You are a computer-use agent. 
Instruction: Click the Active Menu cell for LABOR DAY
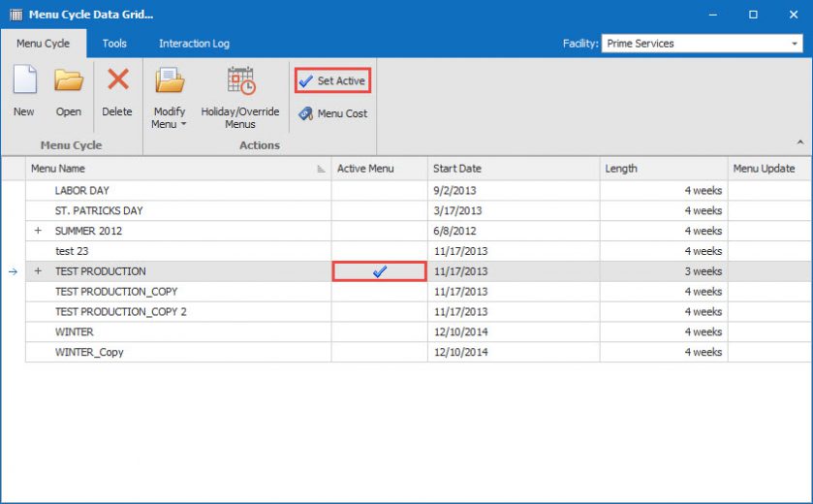tap(379, 191)
